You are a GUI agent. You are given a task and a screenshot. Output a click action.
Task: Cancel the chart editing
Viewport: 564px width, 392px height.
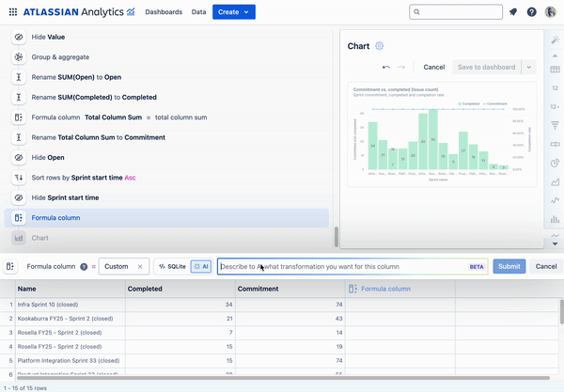tap(433, 68)
